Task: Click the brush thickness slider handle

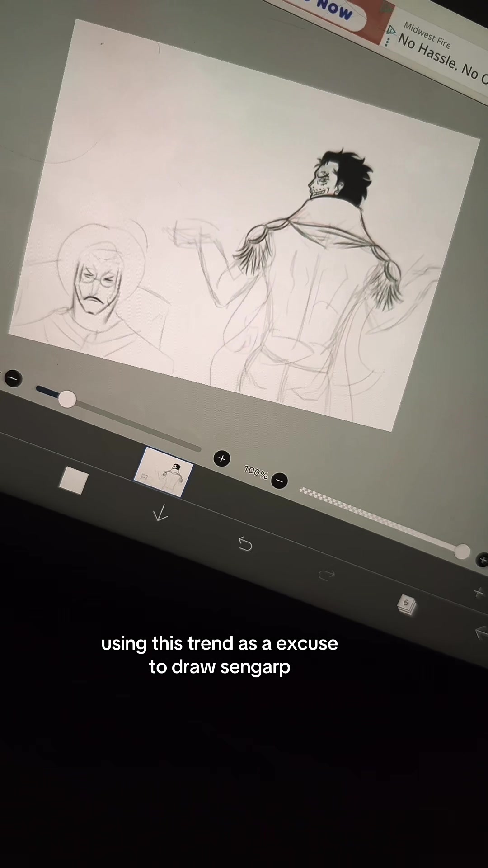Action: (67, 400)
